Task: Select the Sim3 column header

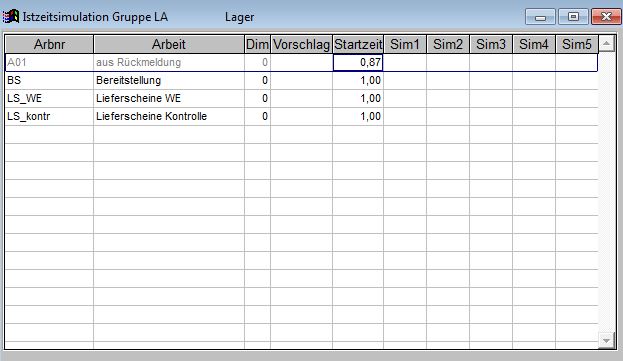Action: [x=491, y=44]
